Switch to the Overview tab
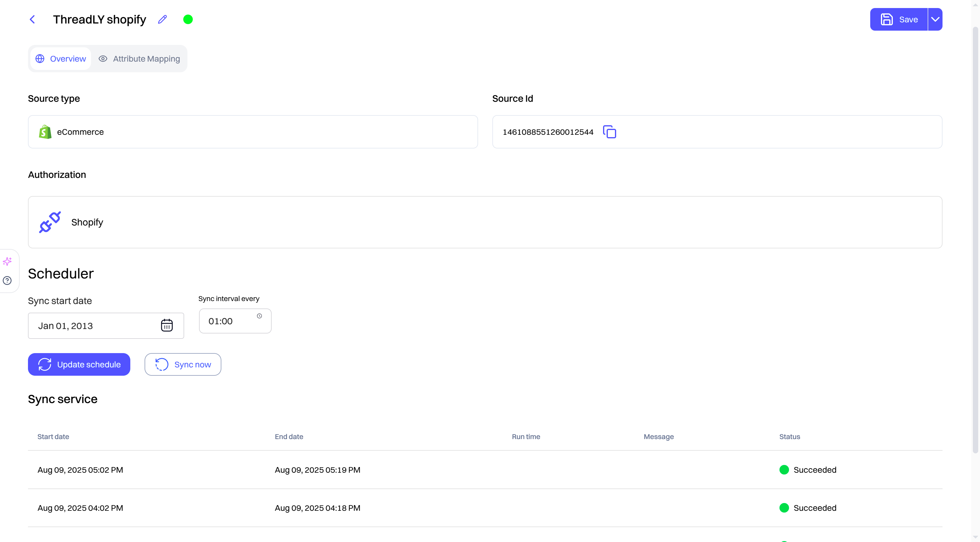Screen dimensions: 980x542 (x=61, y=59)
